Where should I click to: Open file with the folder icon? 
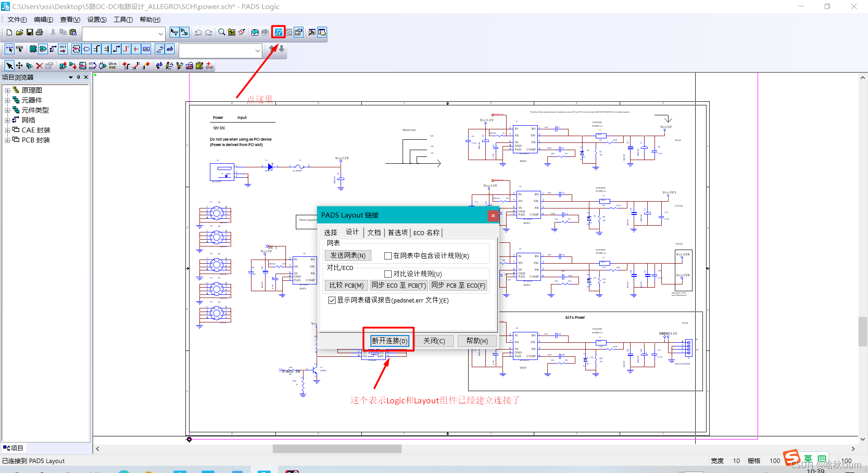(x=19, y=32)
